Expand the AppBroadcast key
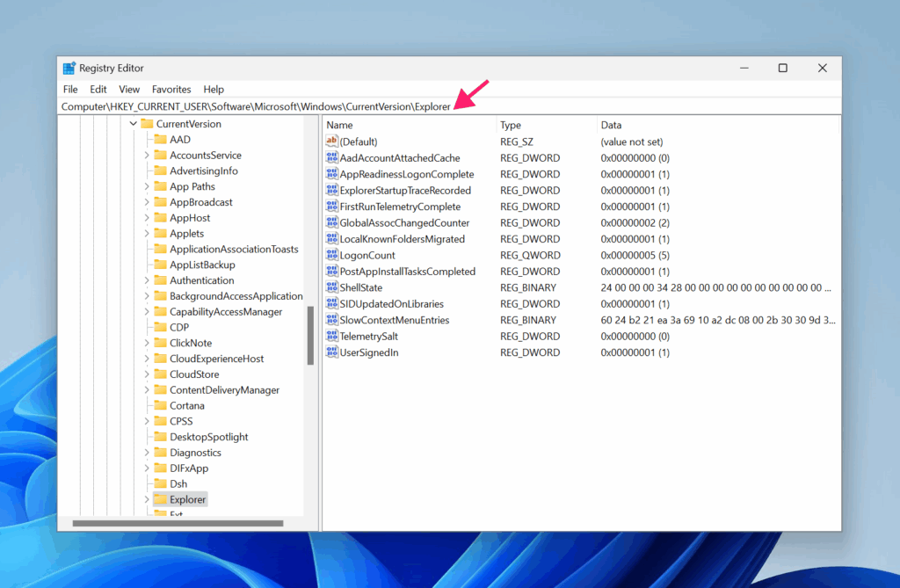900x588 pixels. [x=147, y=201]
